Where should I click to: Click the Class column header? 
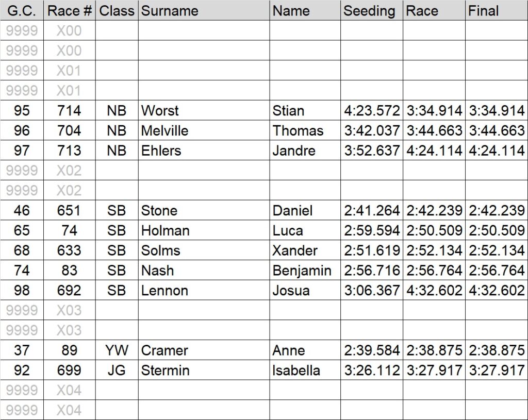click(117, 10)
